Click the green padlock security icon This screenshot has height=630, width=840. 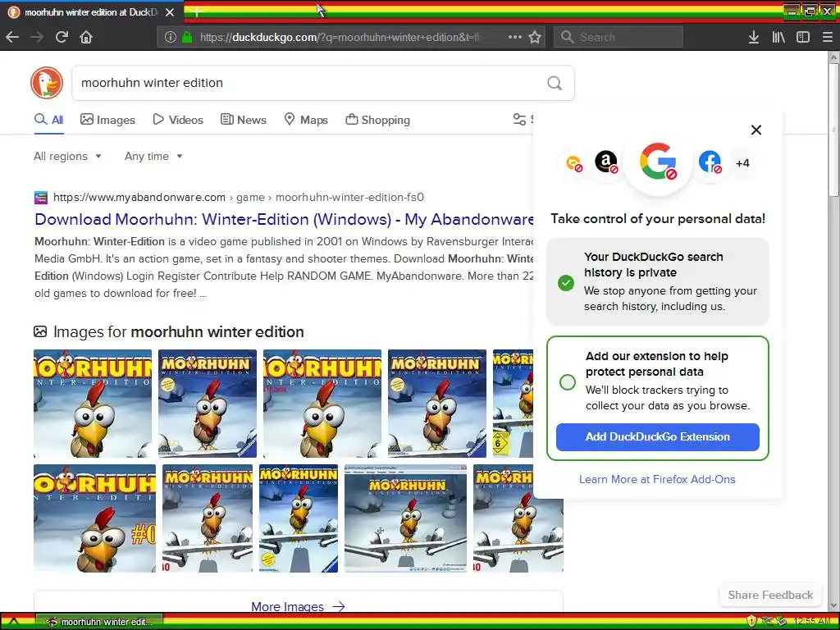(x=187, y=37)
